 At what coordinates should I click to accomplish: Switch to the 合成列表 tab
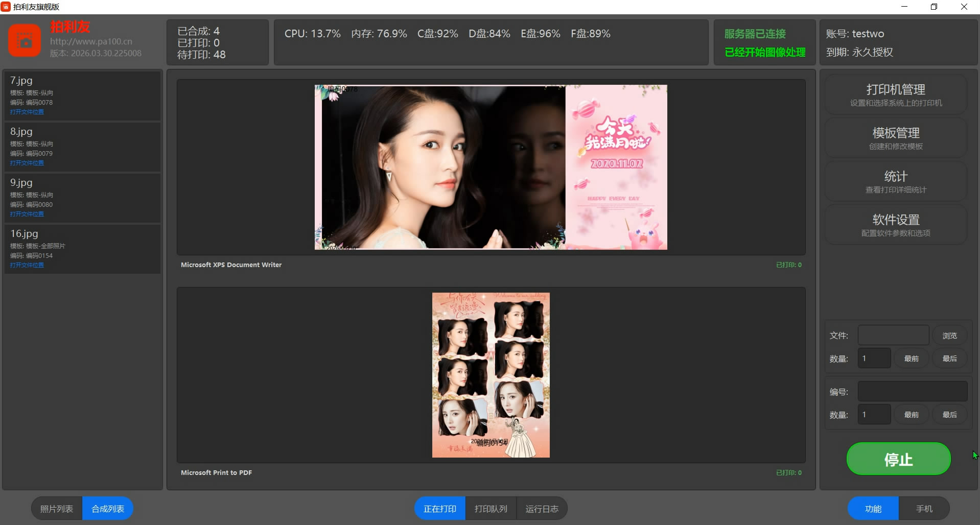tap(108, 509)
